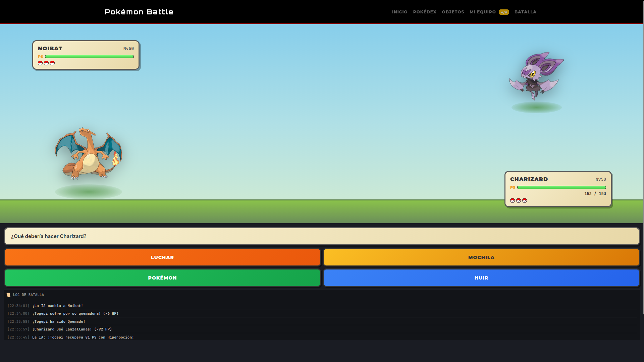This screenshot has width=644, height=362.
Task: Open the POKÉDEX menu item
Action: [x=425, y=12]
